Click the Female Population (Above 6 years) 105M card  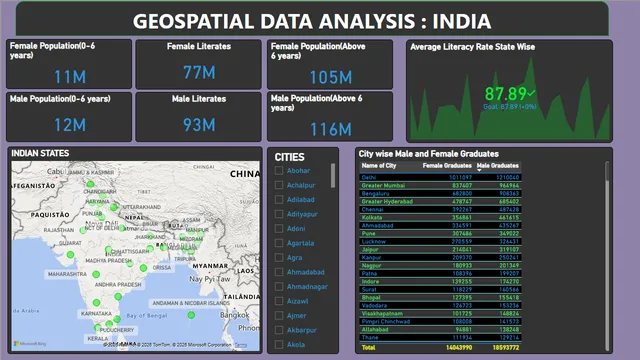330,64
